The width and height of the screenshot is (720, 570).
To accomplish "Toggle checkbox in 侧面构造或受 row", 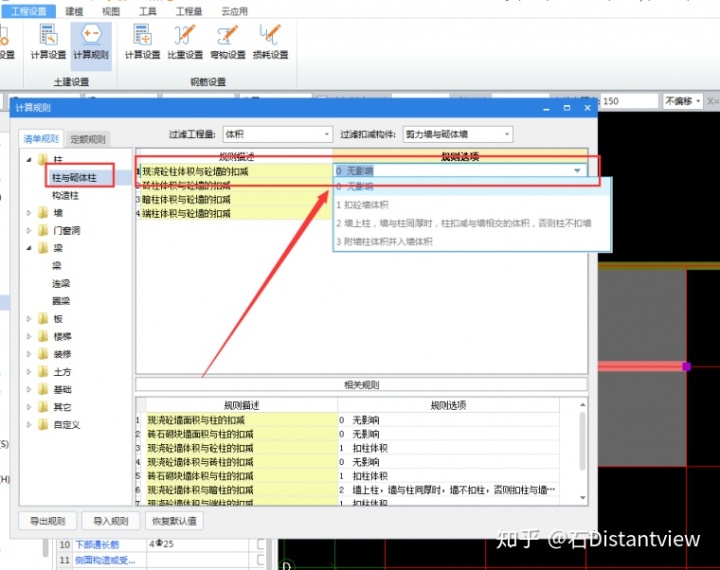I will pyautogui.click(x=261, y=560).
